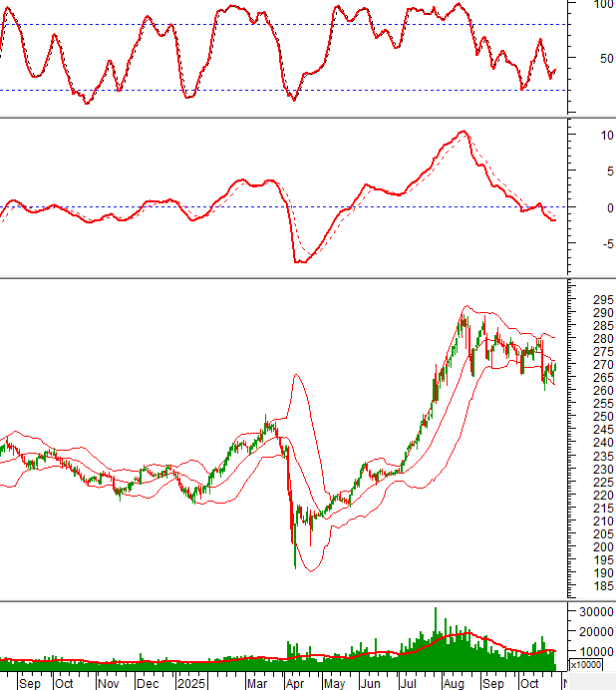The image size is (616, 690).
Task: Click the Apr month label on the x-axis
Action: point(296,684)
